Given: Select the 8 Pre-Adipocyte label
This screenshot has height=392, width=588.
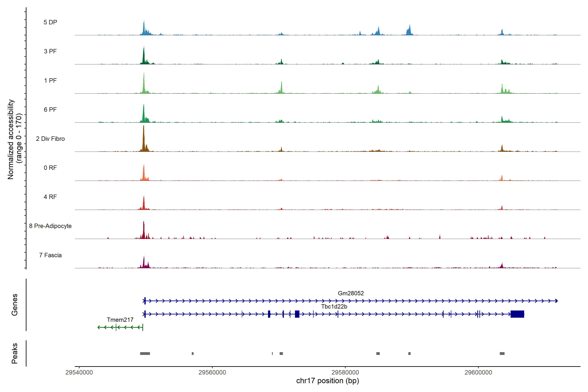Looking at the screenshot, I should (50, 226).
